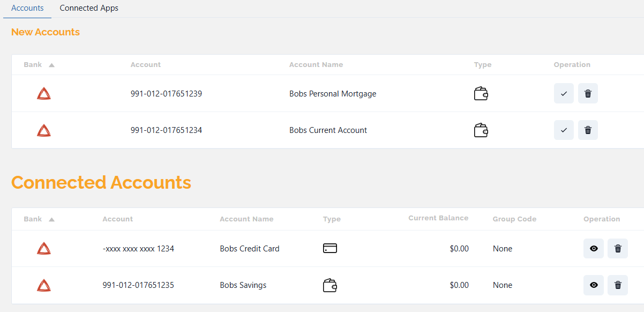This screenshot has width=644, height=312.
Task: Delete the Bobs Current Account row
Action: (x=588, y=130)
